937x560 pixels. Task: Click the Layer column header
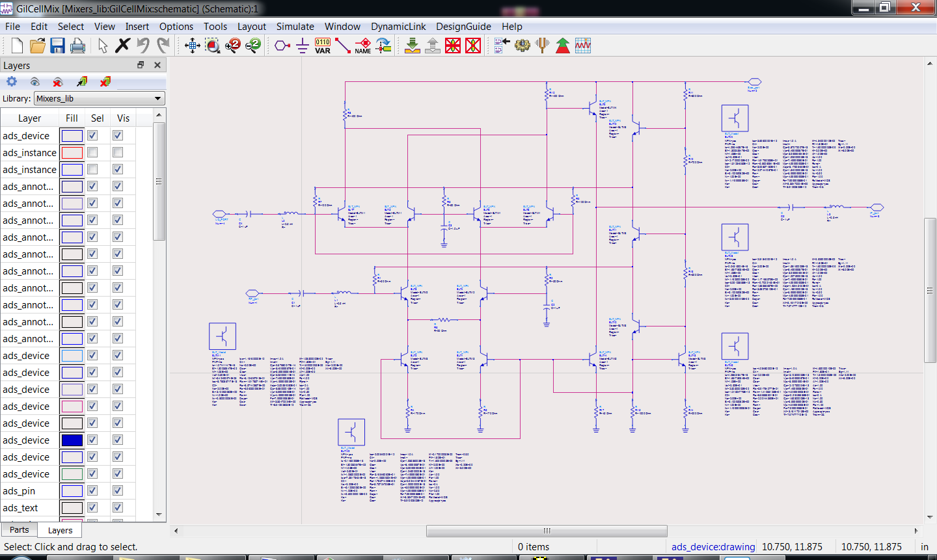[29, 118]
